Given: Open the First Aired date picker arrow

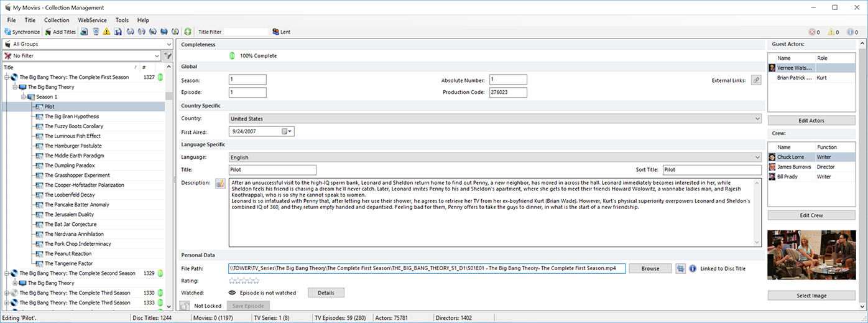Looking at the screenshot, I should (x=290, y=131).
